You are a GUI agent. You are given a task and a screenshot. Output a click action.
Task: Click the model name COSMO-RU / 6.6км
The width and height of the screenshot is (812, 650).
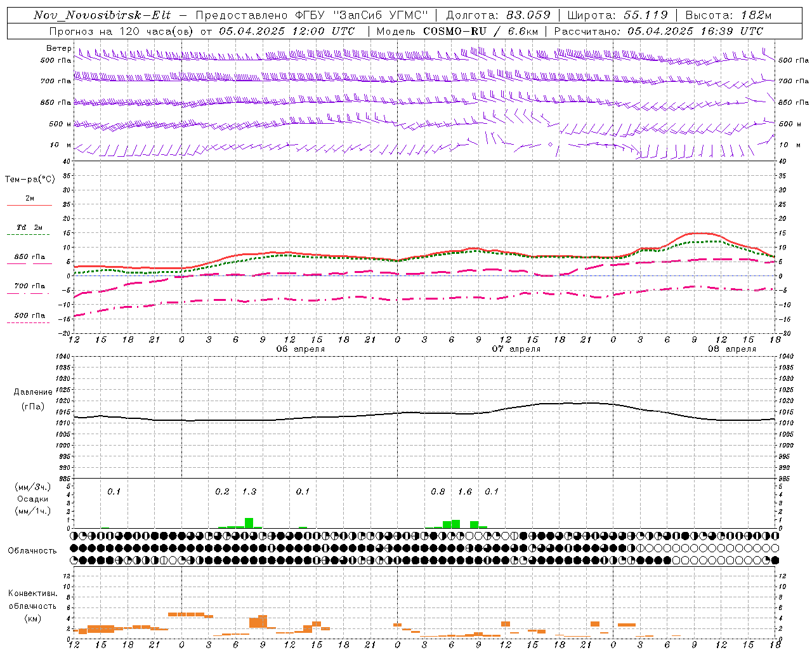pyautogui.click(x=480, y=31)
